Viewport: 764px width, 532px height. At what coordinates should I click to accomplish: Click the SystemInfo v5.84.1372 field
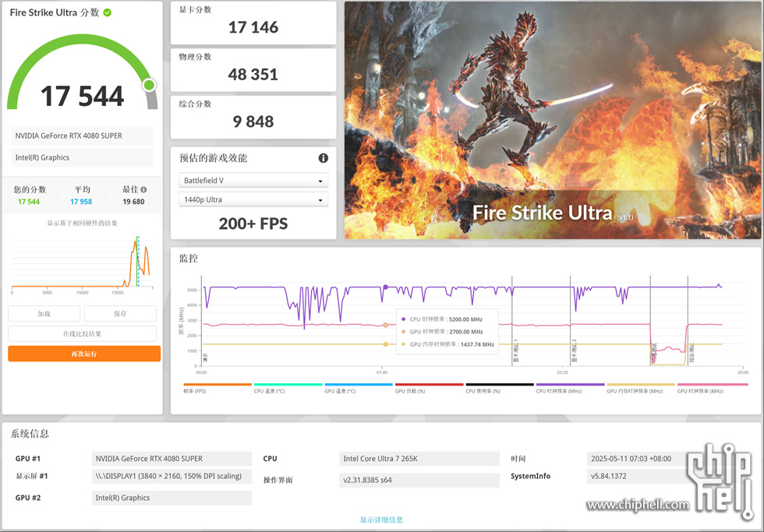point(638,476)
